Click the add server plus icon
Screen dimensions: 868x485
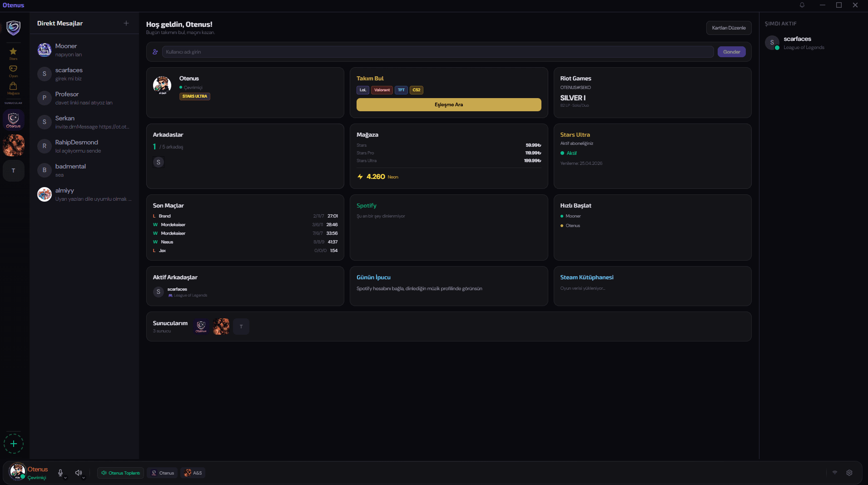pyautogui.click(x=14, y=444)
